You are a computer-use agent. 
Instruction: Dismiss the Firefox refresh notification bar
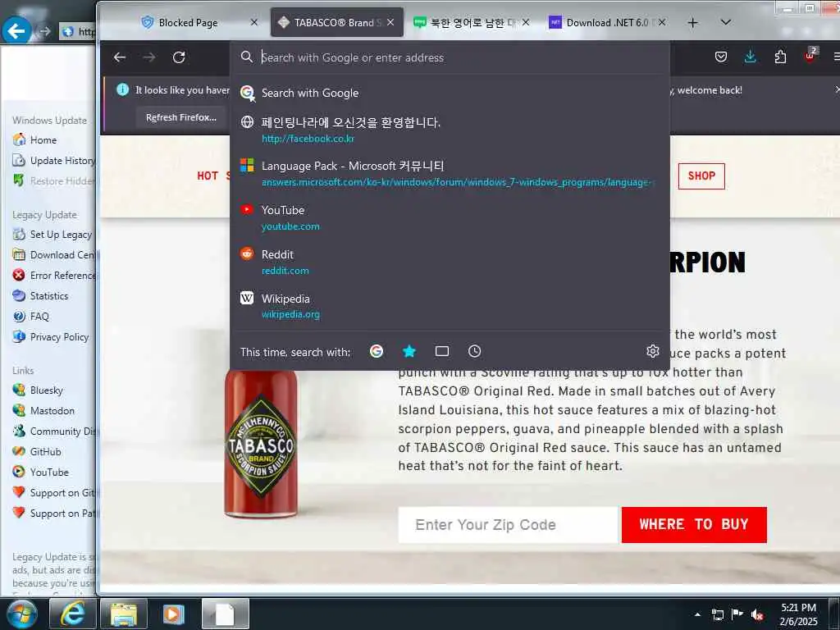[x=836, y=89]
